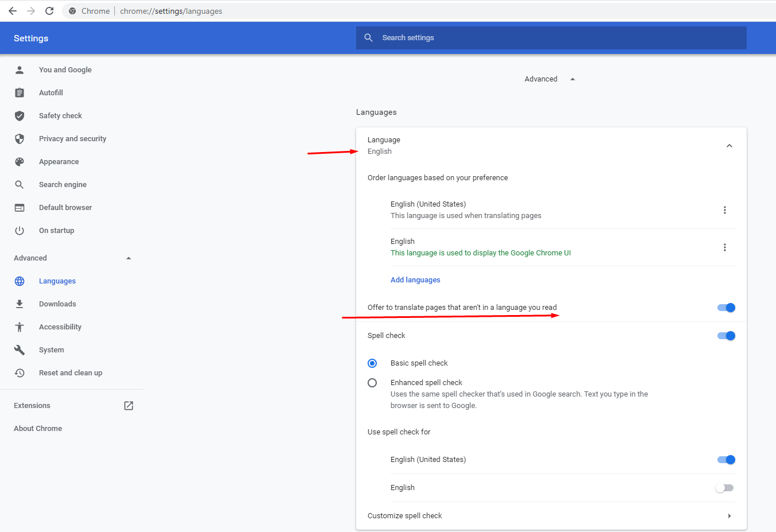
Task: Open Customize spell check arrow
Action: 729,516
